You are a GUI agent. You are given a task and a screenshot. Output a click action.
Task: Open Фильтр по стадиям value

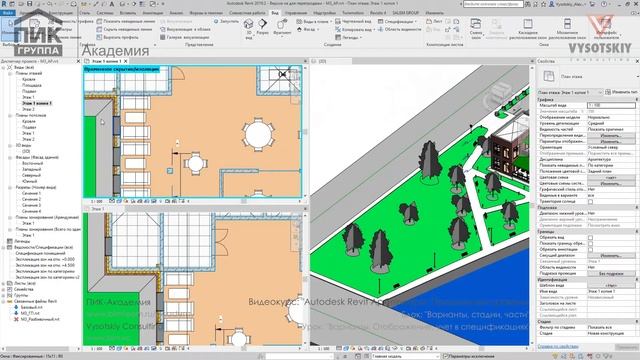coord(611,327)
